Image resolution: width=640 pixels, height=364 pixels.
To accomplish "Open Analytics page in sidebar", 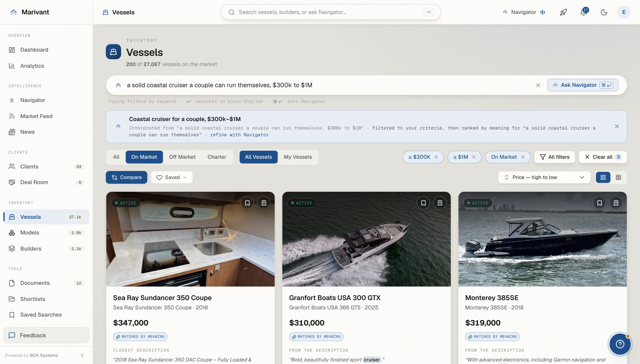I will click(x=46, y=66).
